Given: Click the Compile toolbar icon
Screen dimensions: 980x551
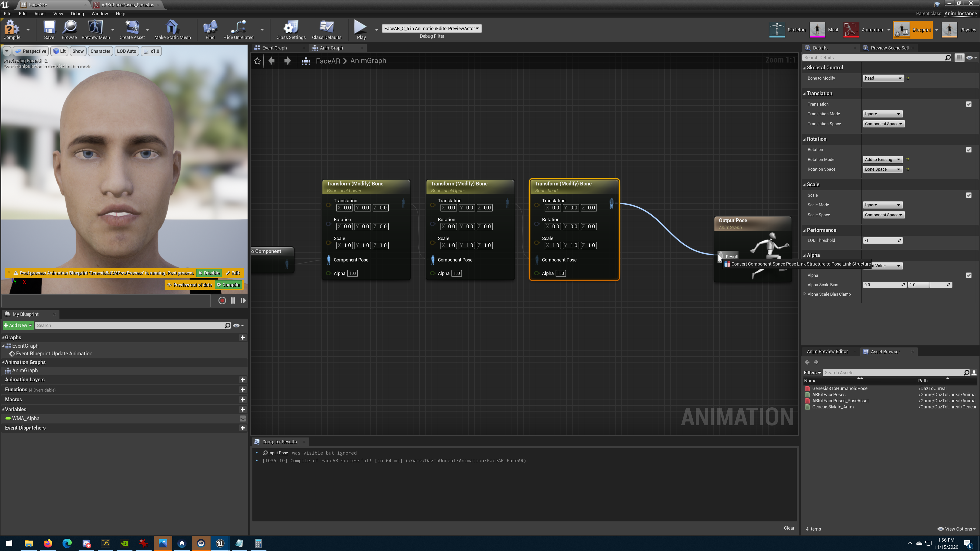Looking at the screenshot, I should (12, 30).
